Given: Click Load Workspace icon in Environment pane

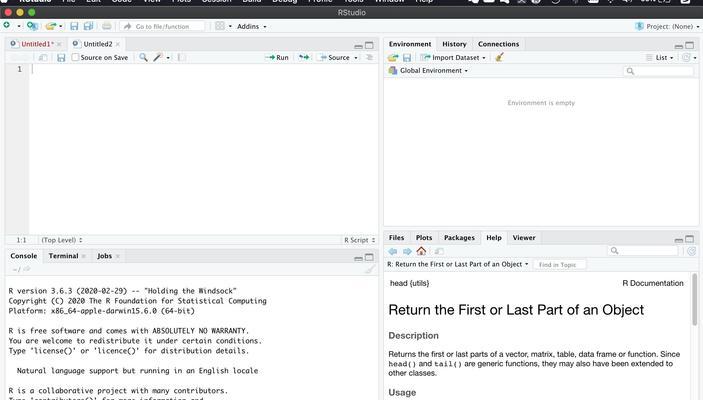Looking at the screenshot, I should point(393,57).
